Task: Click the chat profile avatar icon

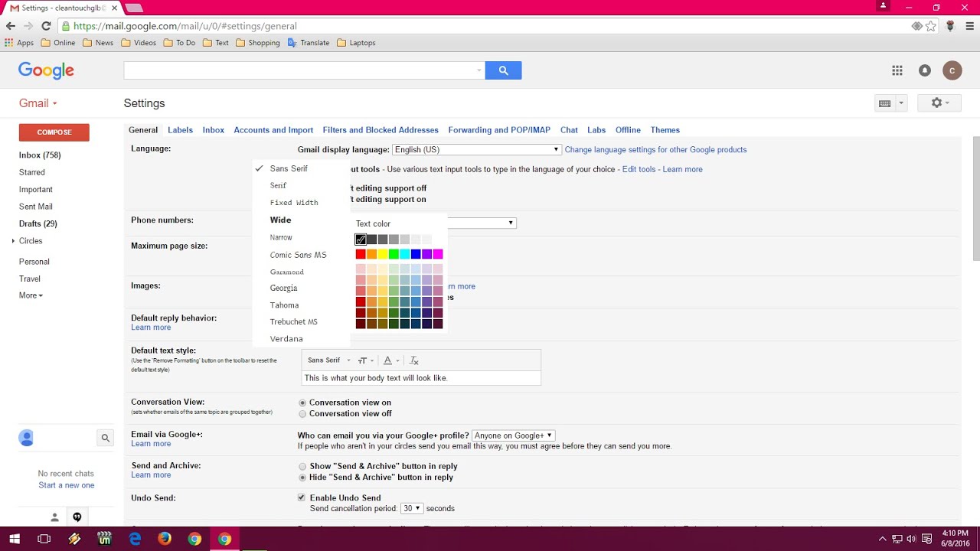Action: coord(27,438)
